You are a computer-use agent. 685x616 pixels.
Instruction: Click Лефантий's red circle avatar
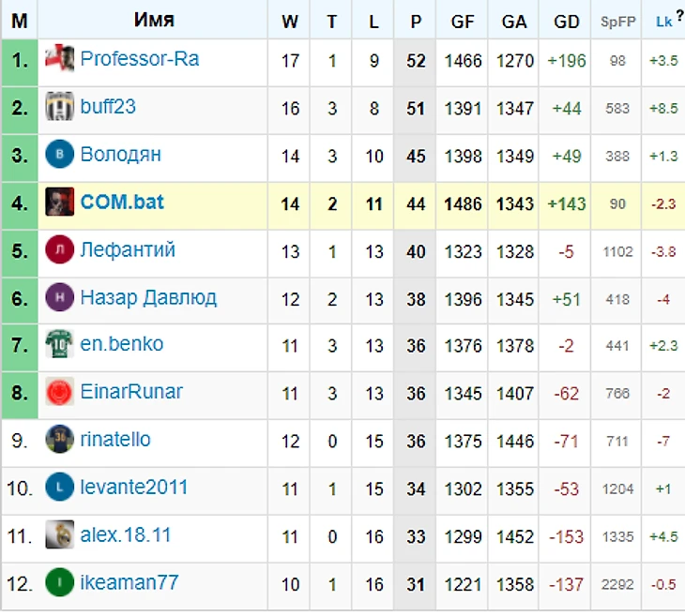(59, 249)
